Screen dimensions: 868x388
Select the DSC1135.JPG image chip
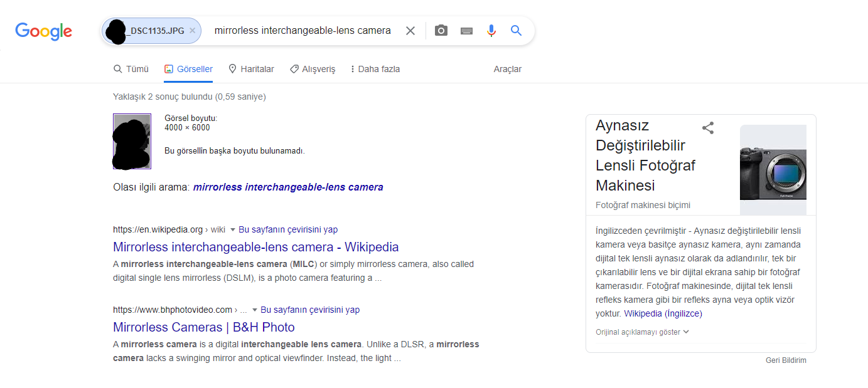point(151,31)
